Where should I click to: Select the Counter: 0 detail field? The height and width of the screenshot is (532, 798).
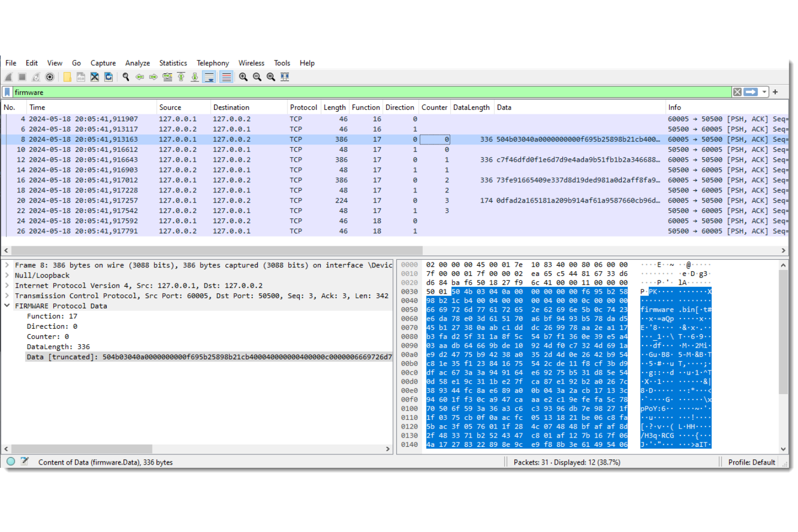(48, 336)
